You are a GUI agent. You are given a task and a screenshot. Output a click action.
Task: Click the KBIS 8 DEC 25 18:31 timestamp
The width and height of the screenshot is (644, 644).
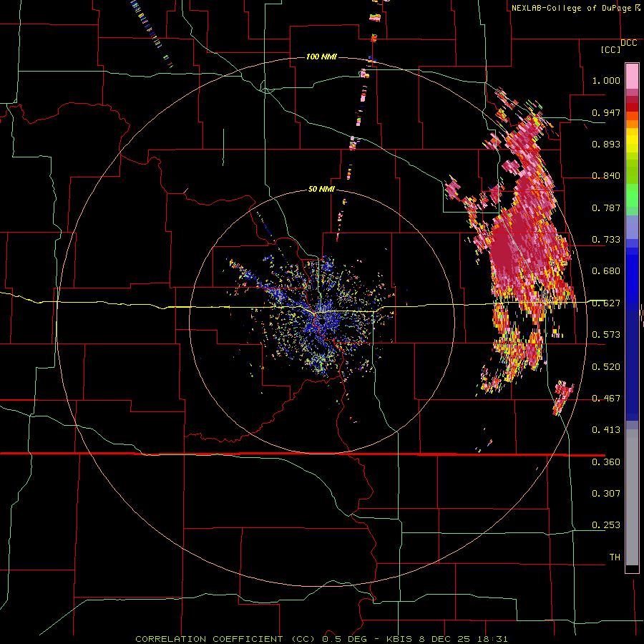pyautogui.click(x=447, y=639)
